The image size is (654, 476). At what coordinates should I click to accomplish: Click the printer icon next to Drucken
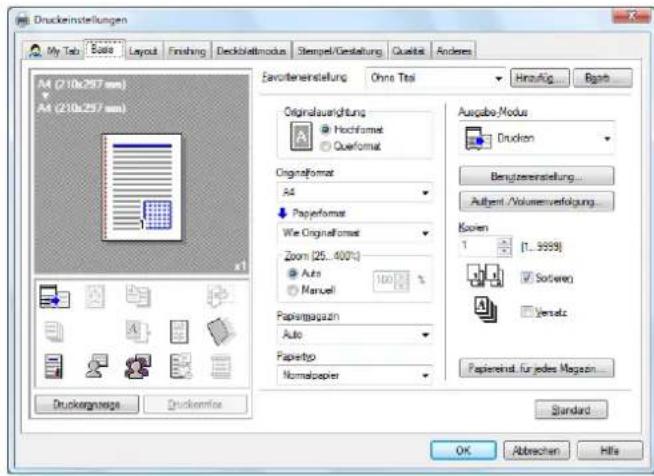[x=478, y=139]
